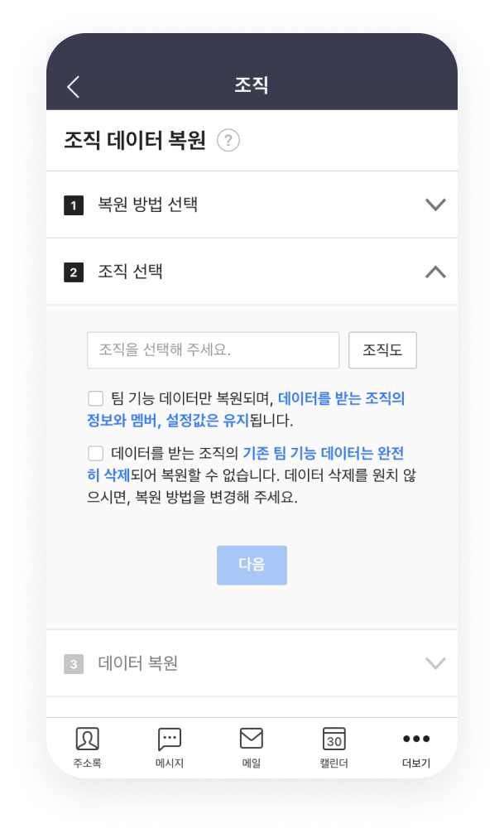Click the step 1 number badge

pyautogui.click(x=74, y=205)
